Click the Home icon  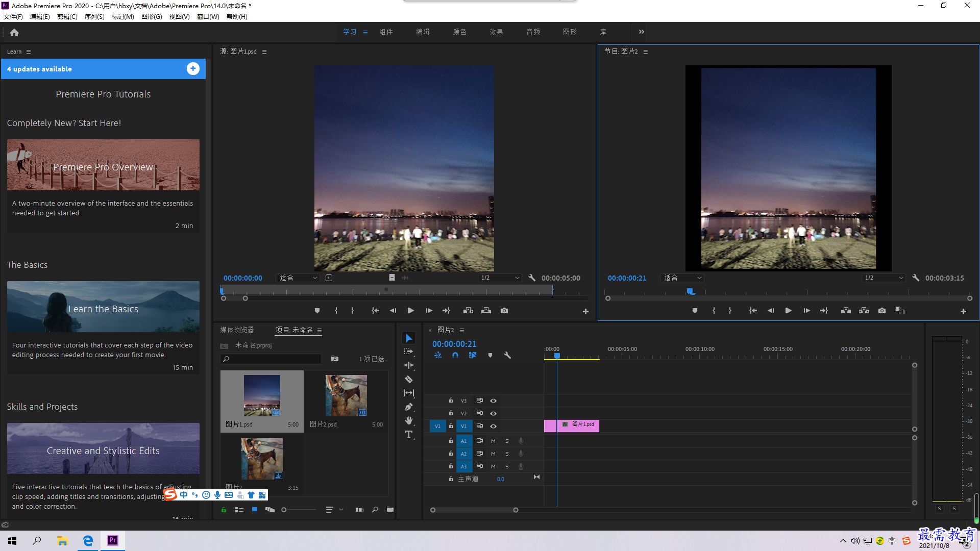pyautogui.click(x=14, y=32)
